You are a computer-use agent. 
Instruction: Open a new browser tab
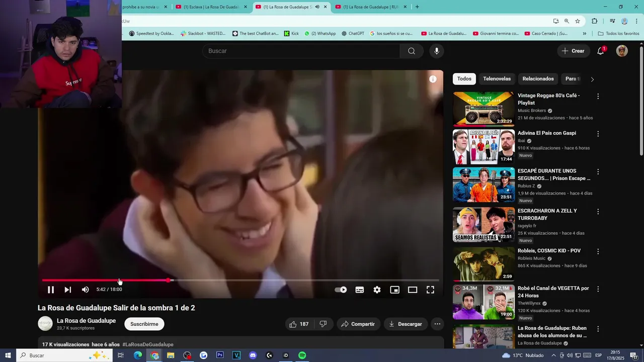click(x=417, y=7)
